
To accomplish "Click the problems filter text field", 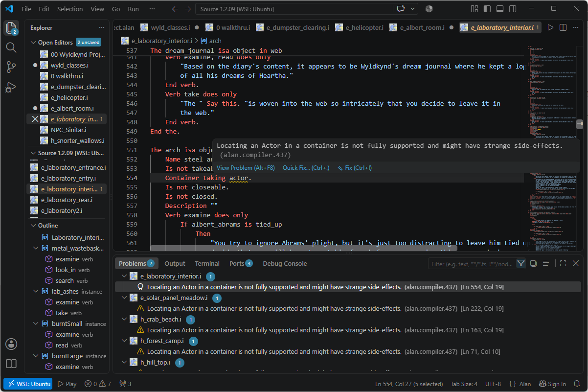I will click(x=471, y=264).
